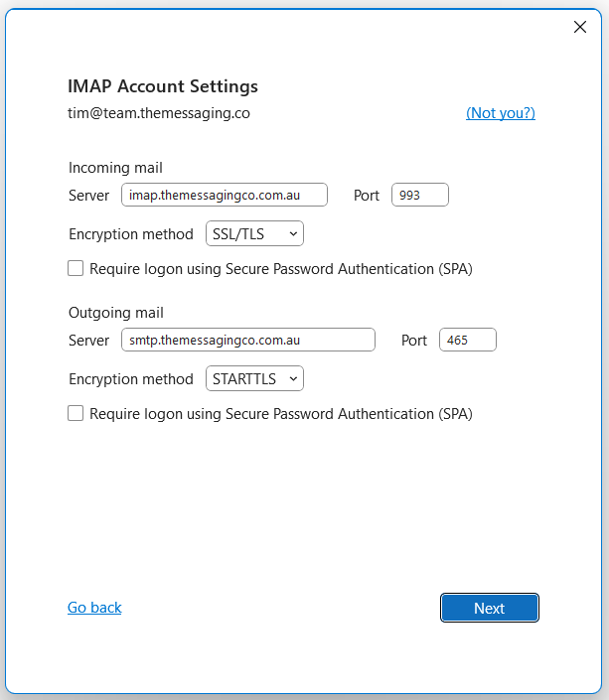Screen dimensions: 609x700
Task: Open the STARTTLS encryption method dropdown
Action: [x=254, y=378]
